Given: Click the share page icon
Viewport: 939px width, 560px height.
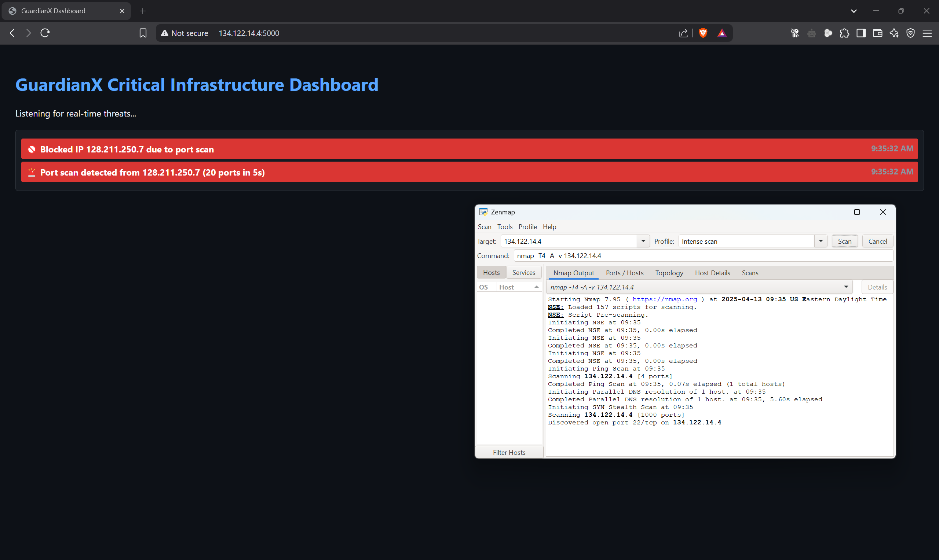Looking at the screenshot, I should pos(683,33).
